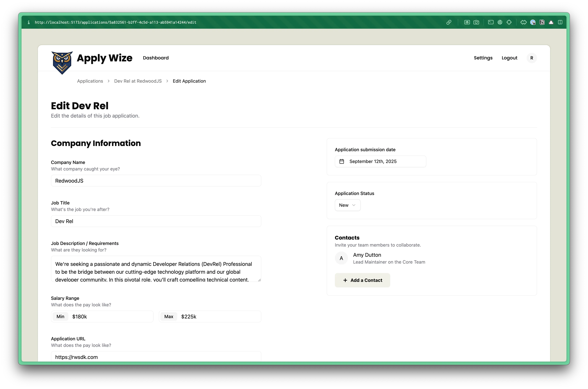Open the submission date picker September 12th
The width and height of the screenshot is (588, 389).
380,162
